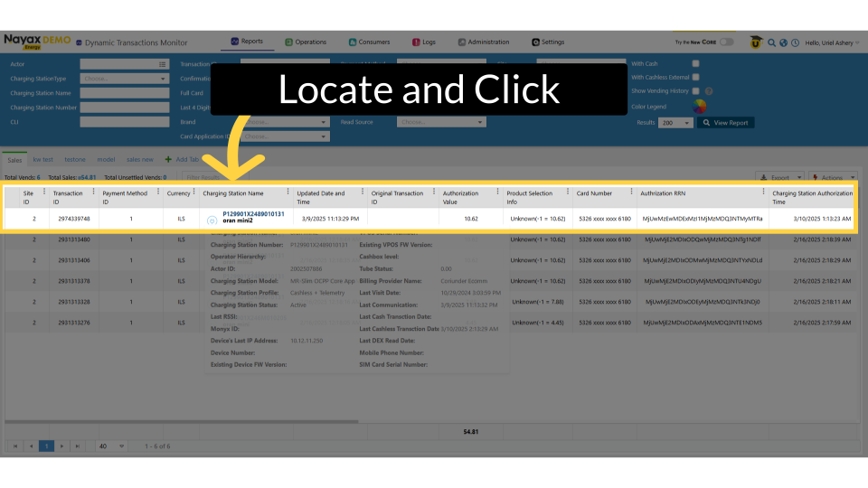
Task: Toggle the Try the New Core switch
Action: pyautogui.click(x=726, y=42)
